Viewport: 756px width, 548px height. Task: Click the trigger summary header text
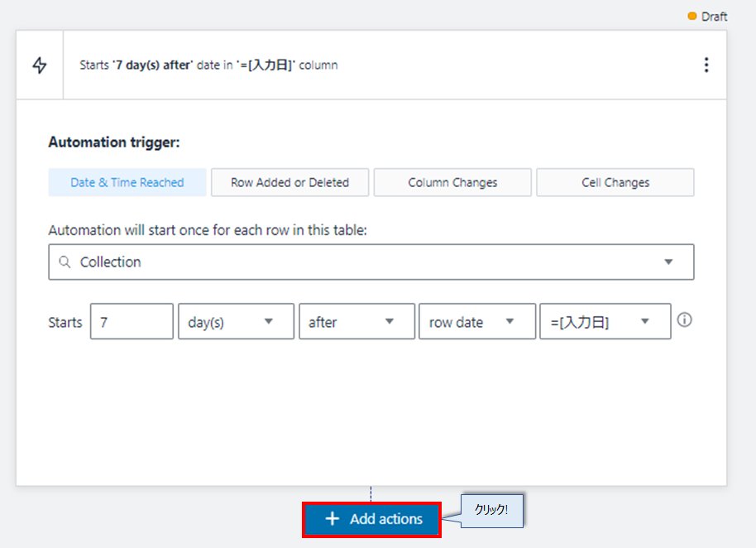[208, 65]
